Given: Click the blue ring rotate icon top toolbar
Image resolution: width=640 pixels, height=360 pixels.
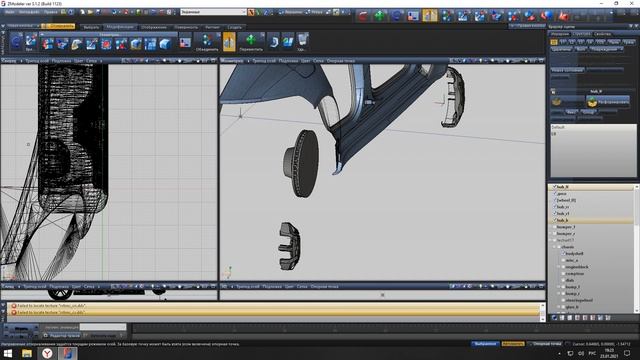Looking at the screenshot, I should [x=396, y=16].
